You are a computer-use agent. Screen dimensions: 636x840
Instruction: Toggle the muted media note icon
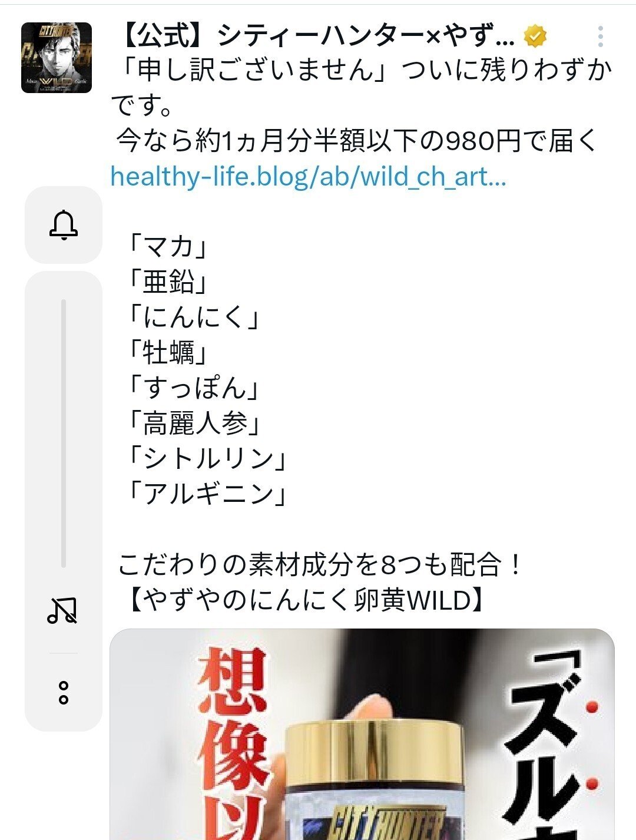pyautogui.click(x=62, y=610)
